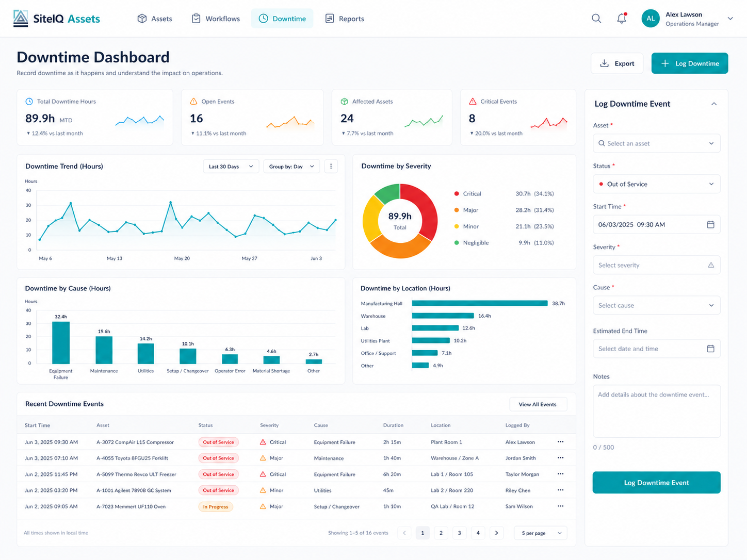Open the Last 30 Days dropdown
This screenshot has width=747, height=560.
tap(231, 167)
